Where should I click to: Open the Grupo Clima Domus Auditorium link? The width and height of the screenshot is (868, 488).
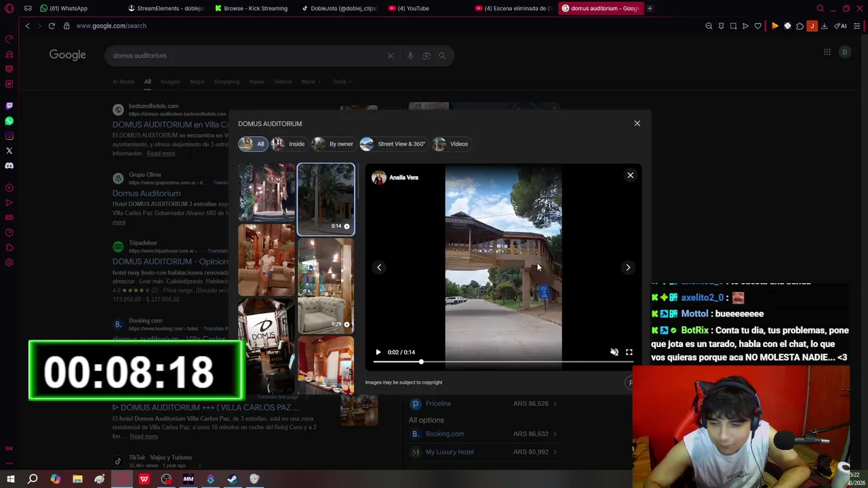tap(146, 193)
